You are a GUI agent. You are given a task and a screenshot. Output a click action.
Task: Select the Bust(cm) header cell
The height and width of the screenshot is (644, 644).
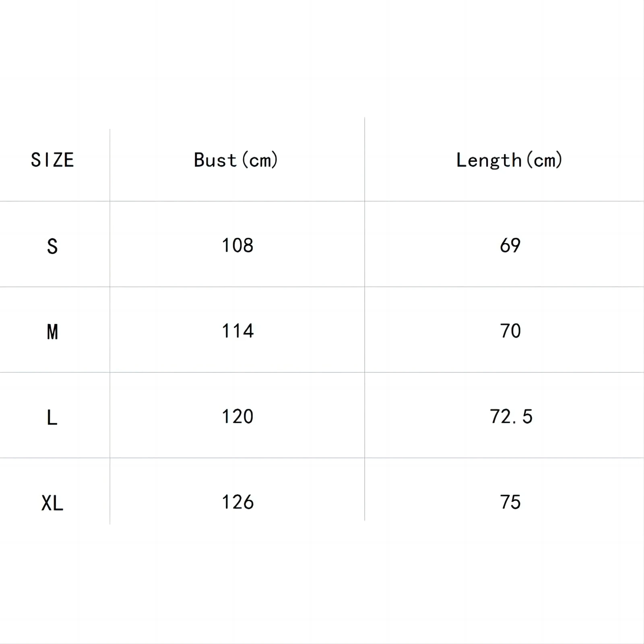[236, 160]
